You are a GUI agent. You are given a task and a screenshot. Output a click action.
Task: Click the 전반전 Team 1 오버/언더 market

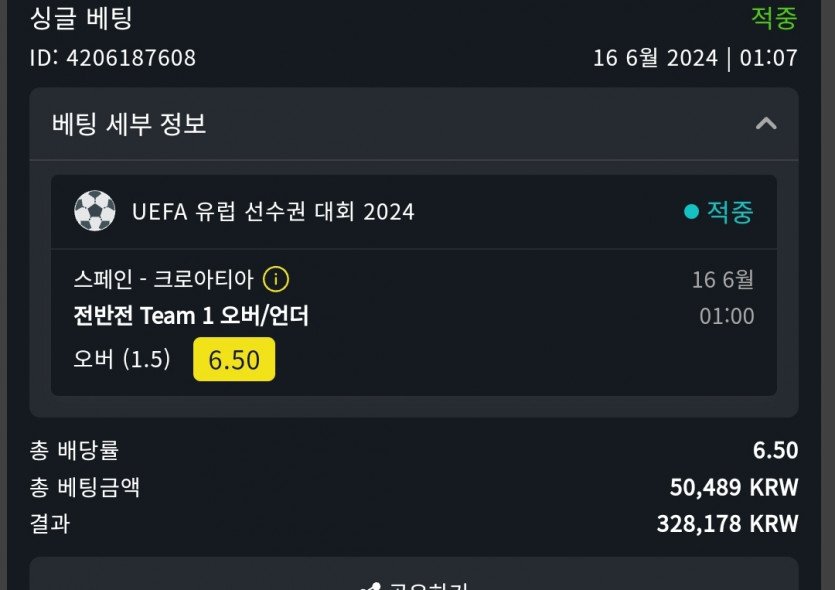pos(191,316)
